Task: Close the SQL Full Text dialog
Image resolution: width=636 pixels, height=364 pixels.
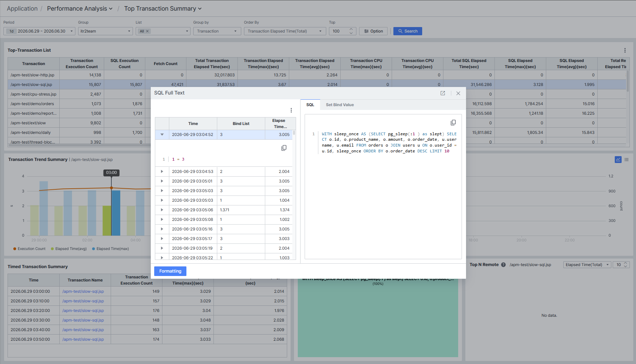Action: click(458, 93)
